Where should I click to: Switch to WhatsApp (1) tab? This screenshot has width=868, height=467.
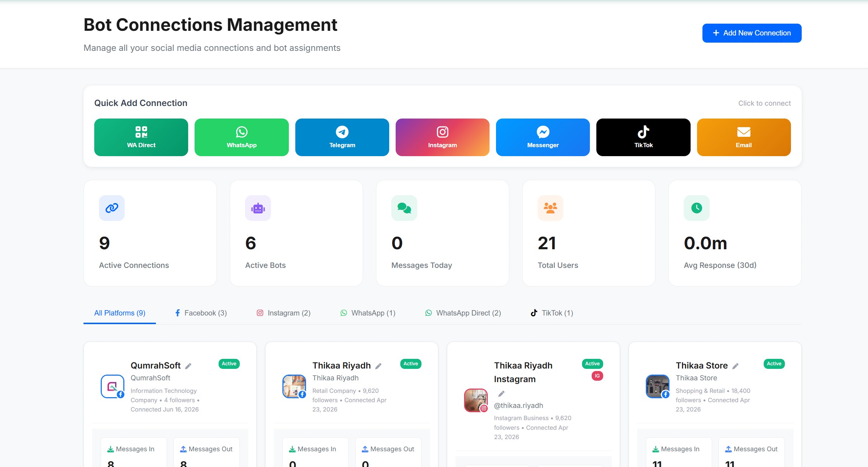[x=368, y=313]
